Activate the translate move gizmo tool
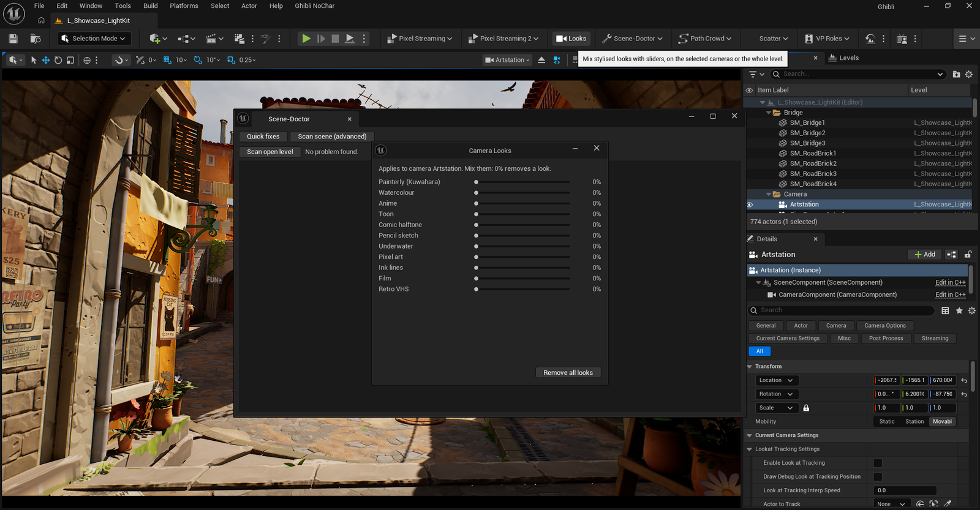This screenshot has width=980, height=510. click(x=46, y=60)
